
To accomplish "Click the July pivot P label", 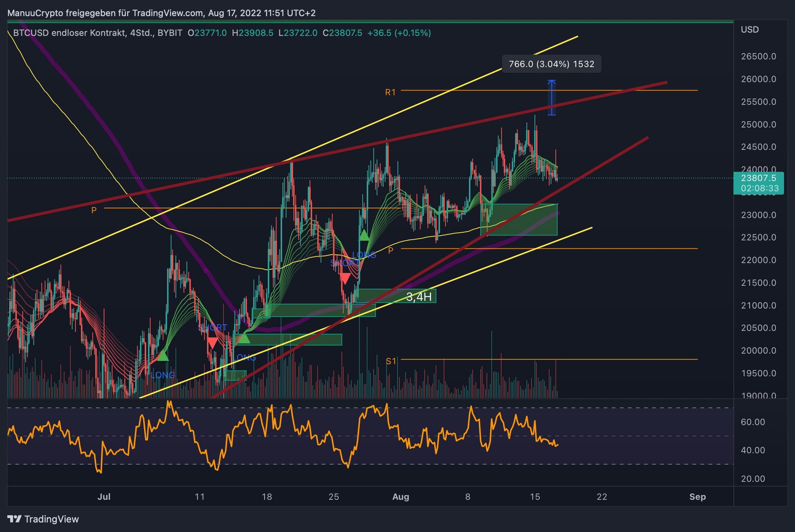I will tap(94, 210).
